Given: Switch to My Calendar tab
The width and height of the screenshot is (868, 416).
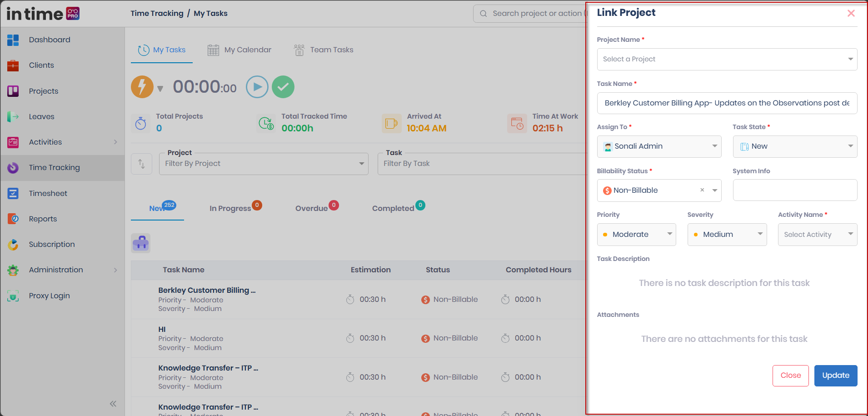Looking at the screenshot, I should point(239,50).
